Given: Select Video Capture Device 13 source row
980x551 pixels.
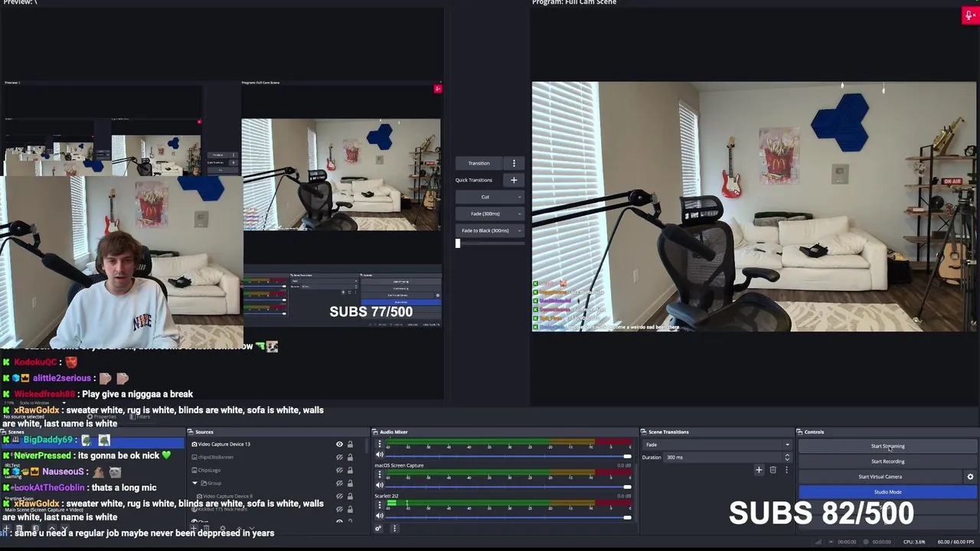Looking at the screenshot, I should (272, 444).
